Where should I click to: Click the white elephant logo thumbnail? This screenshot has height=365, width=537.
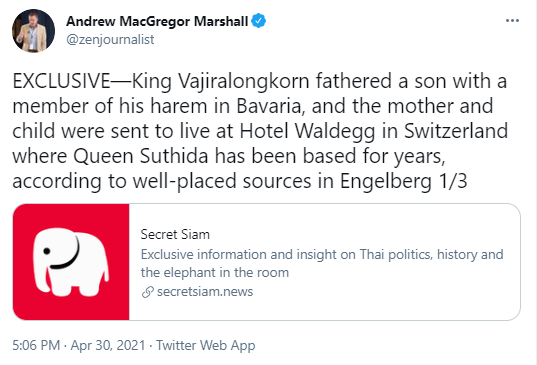click(x=71, y=262)
